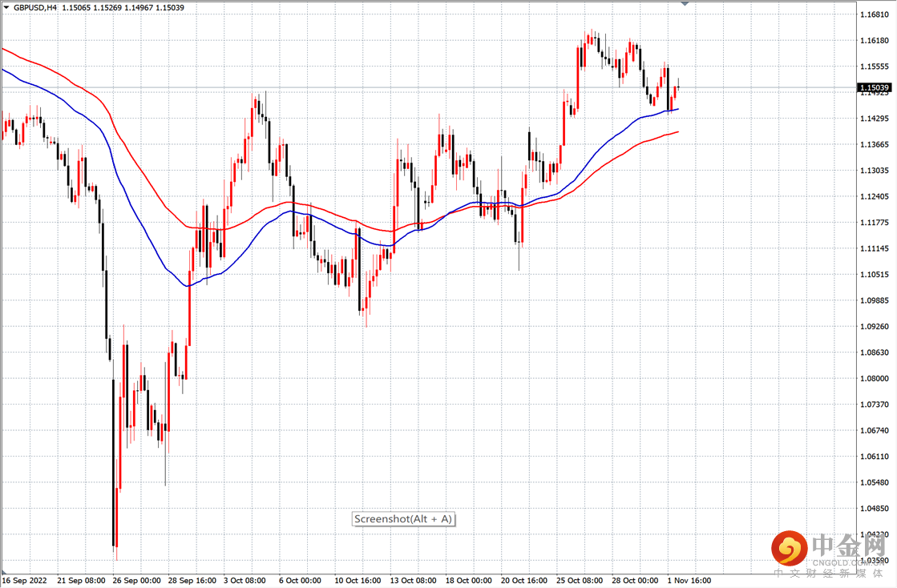Image resolution: width=897 pixels, height=588 pixels.
Task: Click the 1.11145 price axis label
Action: (x=874, y=248)
